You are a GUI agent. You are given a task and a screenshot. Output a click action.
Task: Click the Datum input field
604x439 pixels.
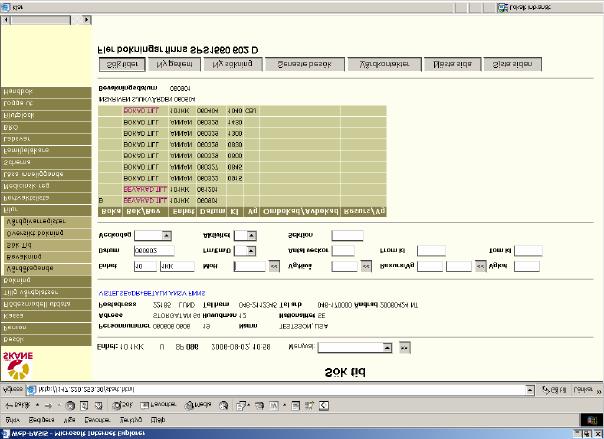coord(154,251)
